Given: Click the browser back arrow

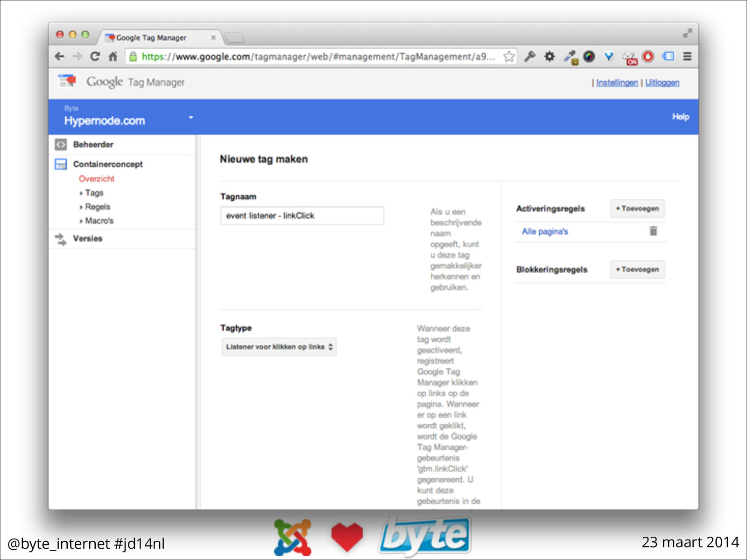Looking at the screenshot, I should coord(59,56).
